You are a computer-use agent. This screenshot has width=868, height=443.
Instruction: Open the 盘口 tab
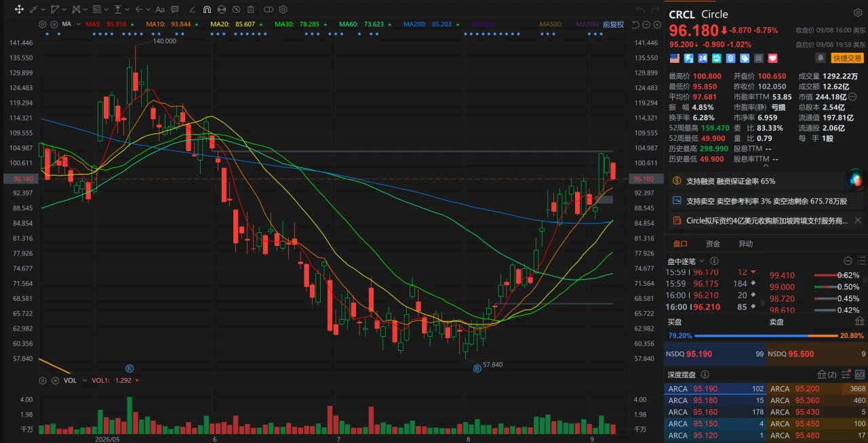pos(680,244)
